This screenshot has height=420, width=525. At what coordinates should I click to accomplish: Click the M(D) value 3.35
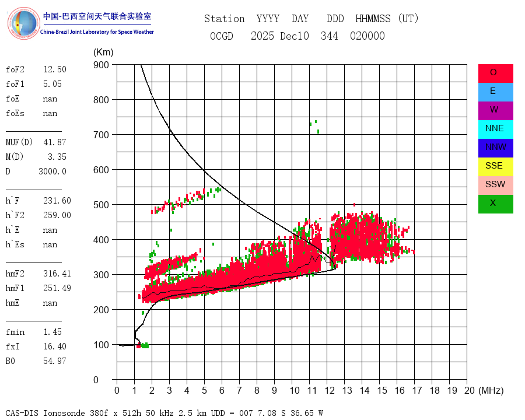(x=57, y=157)
